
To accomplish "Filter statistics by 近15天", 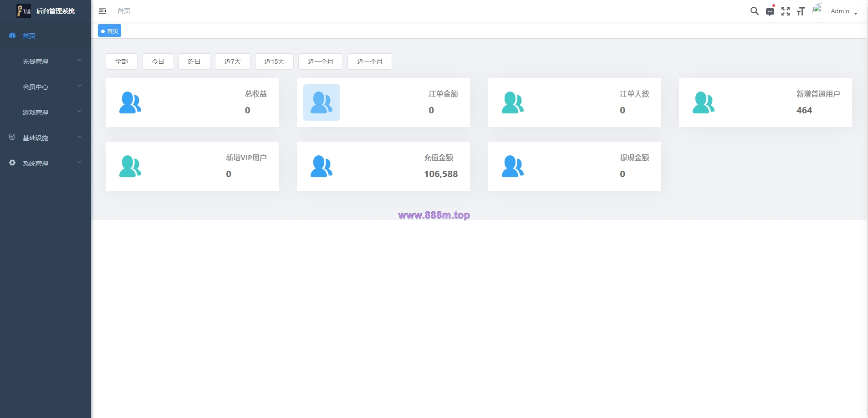I will (274, 61).
